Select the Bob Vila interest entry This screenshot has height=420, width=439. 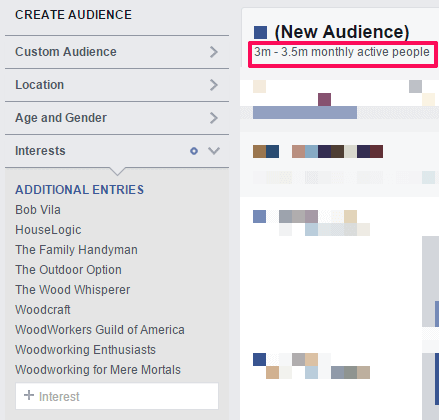[x=38, y=210]
